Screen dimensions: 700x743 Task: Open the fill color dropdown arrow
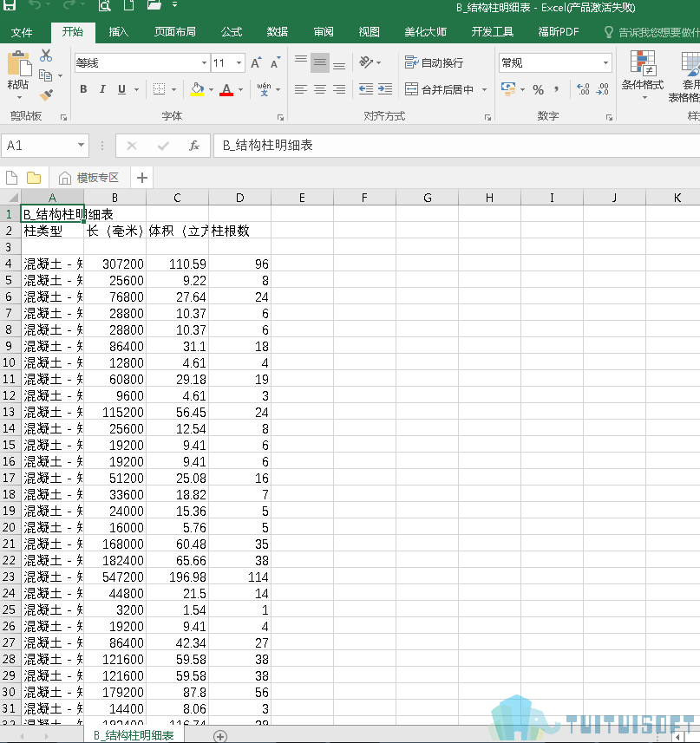211,89
